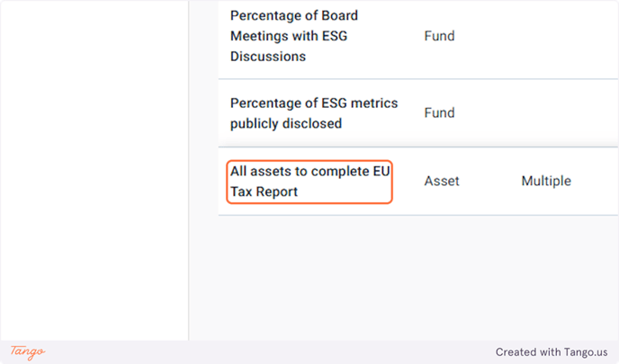Viewport: 619px width, 364px height.
Task: Click the Tango logo in the footer
Action: tap(28, 351)
